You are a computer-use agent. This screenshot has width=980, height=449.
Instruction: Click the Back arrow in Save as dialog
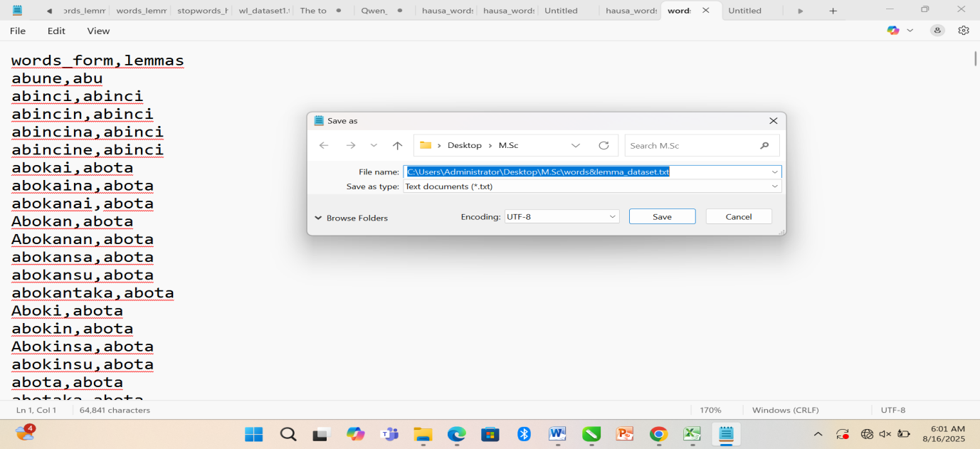click(x=324, y=145)
